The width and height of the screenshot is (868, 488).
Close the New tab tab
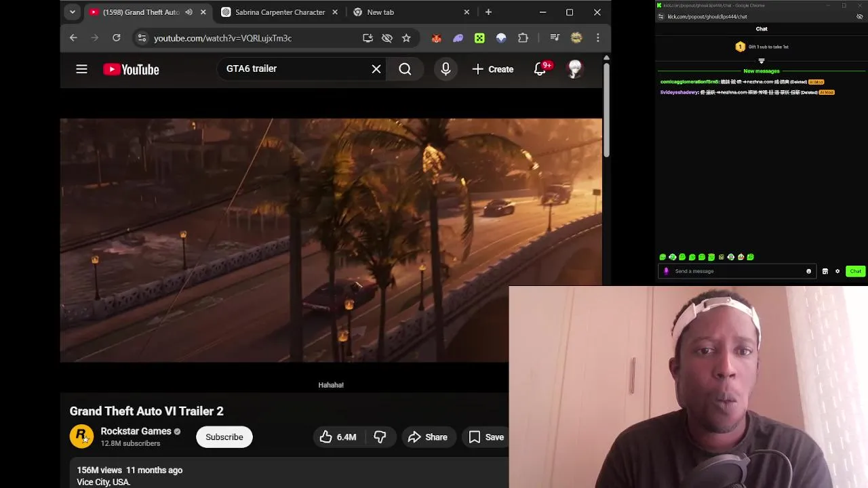[467, 12]
